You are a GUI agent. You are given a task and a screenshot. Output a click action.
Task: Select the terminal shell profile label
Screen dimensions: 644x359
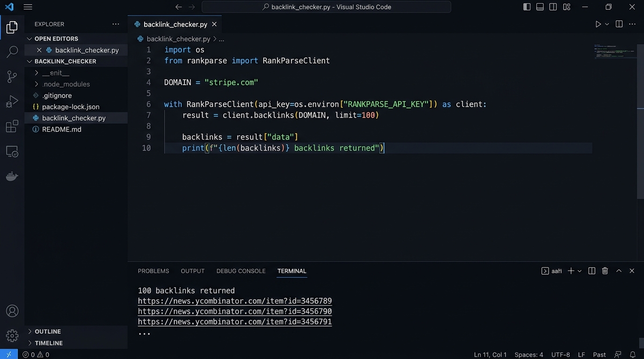point(552,271)
